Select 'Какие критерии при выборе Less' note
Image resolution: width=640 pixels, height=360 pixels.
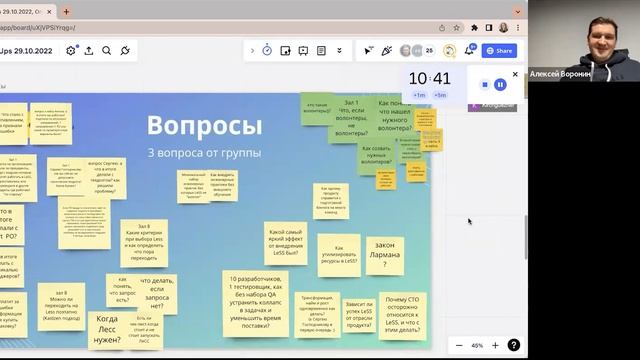(x=144, y=243)
